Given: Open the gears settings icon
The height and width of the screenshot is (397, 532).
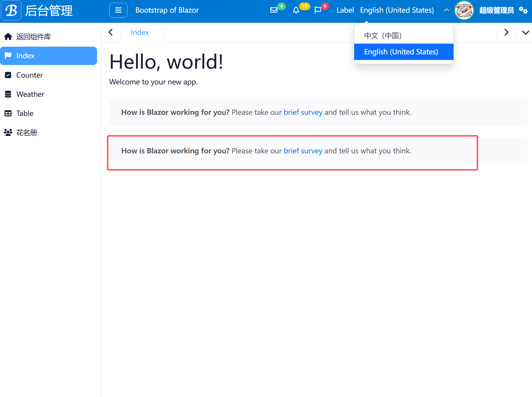Looking at the screenshot, I should click(x=523, y=10).
